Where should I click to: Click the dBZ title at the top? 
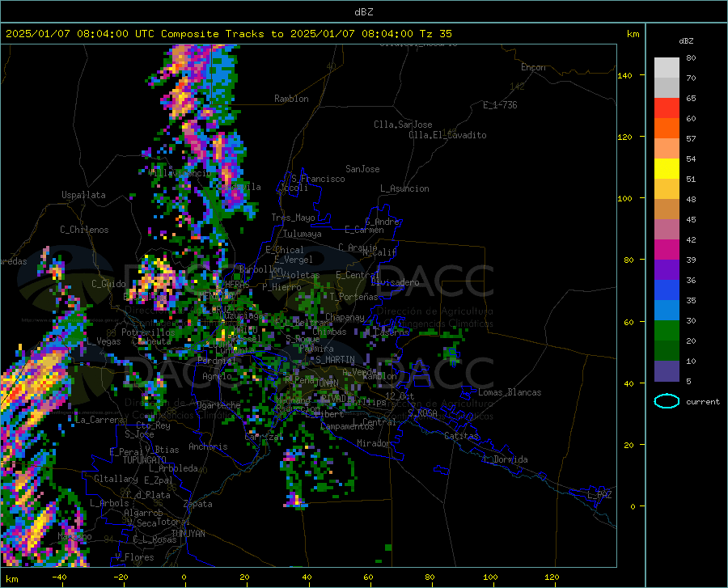click(x=363, y=12)
